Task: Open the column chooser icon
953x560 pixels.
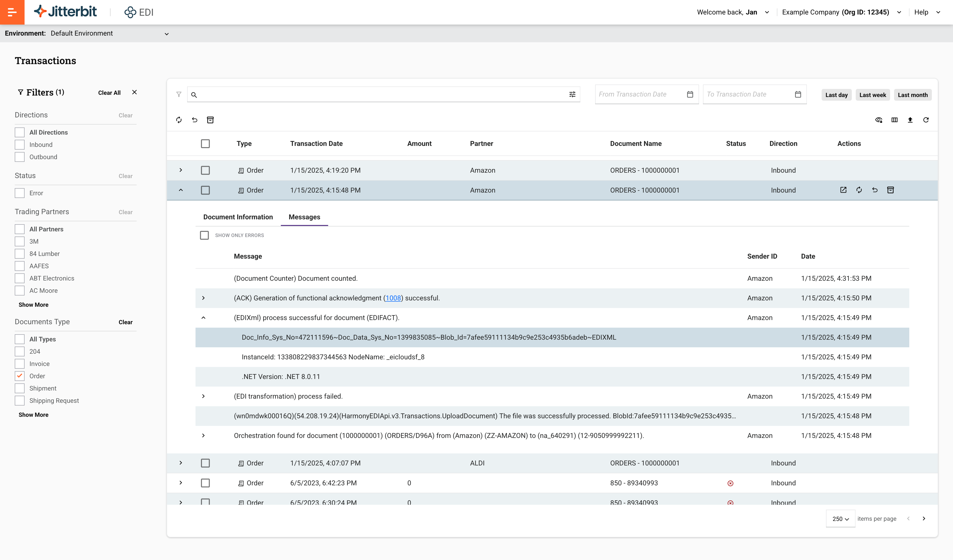Action: 894,120
